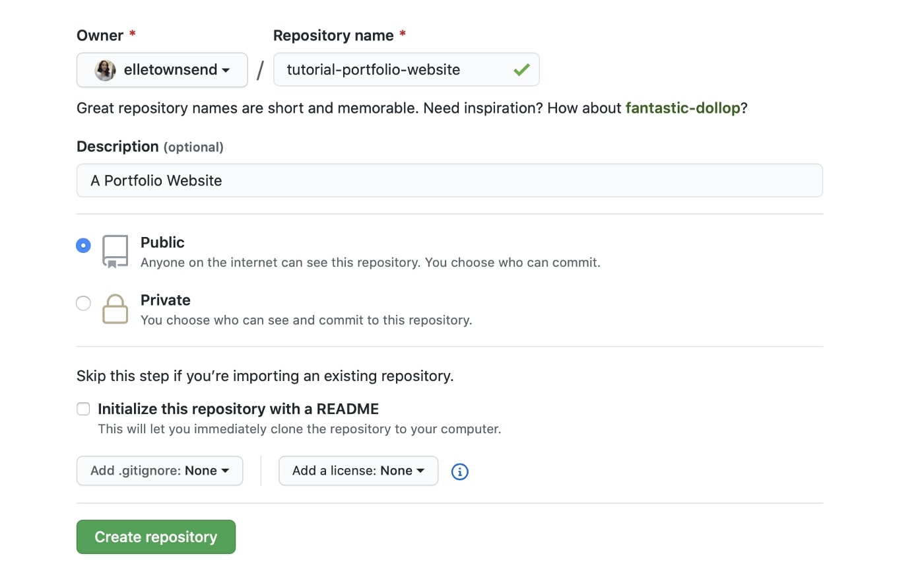Screen dimensions: 924x587
Task: Click the fantastic-dollop name suggestion link
Action: [683, 108]
